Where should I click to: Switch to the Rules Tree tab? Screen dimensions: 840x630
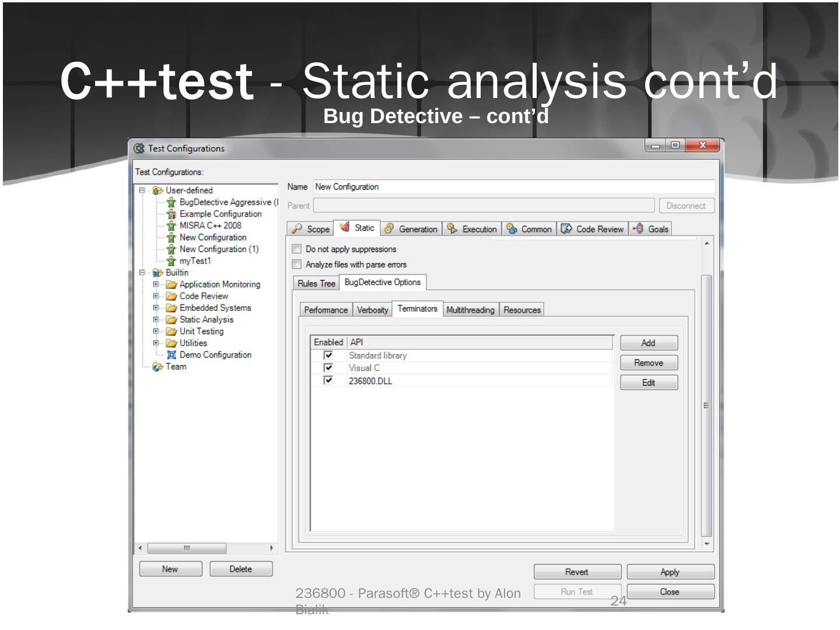[x=316, y=283]
